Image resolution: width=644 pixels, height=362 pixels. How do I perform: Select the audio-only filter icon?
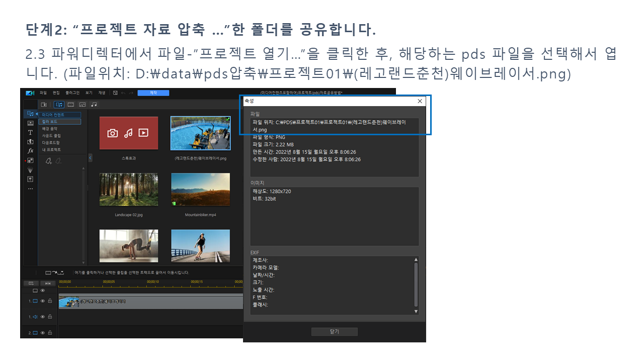click(x=94, y=105)
